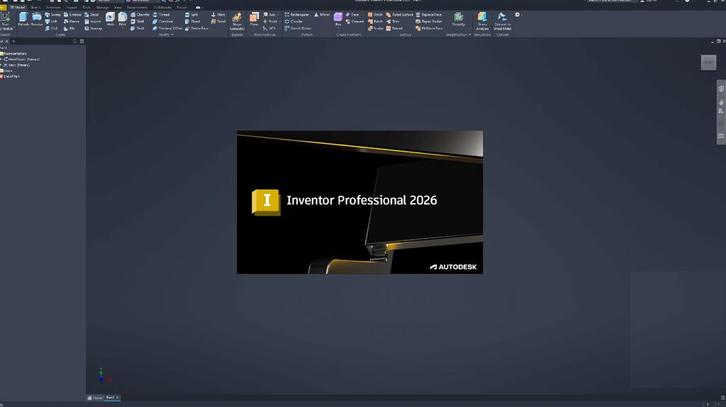Image resolution: width=726 pixels, height=407 pixels.
Task: Select the Direct edit tool
Action: (x=193, y=21)
